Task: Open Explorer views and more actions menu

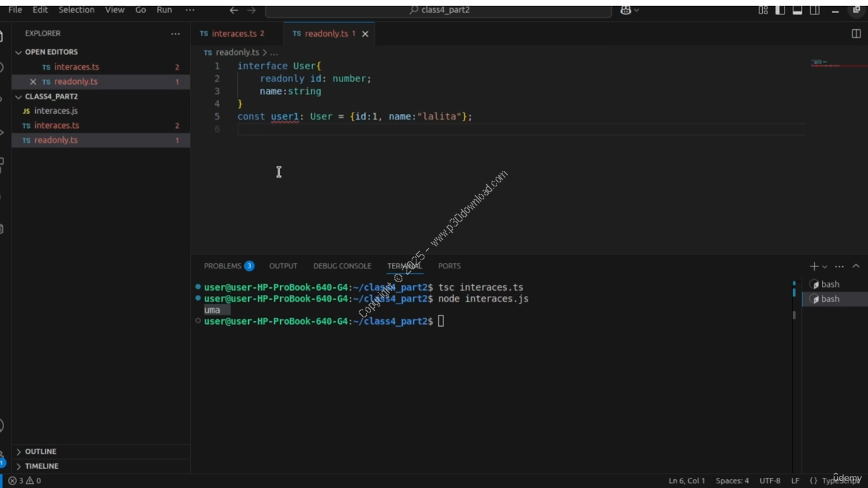Action: point(176,33)
